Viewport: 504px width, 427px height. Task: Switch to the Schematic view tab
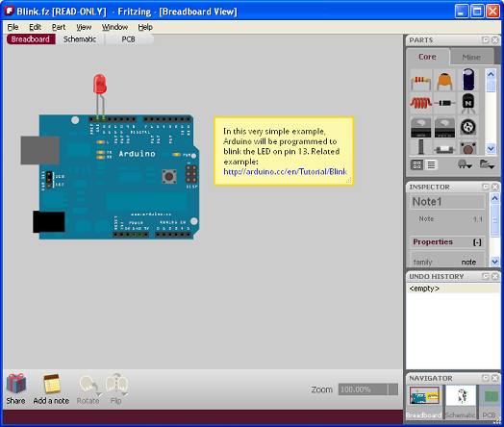tap(80, 39)
